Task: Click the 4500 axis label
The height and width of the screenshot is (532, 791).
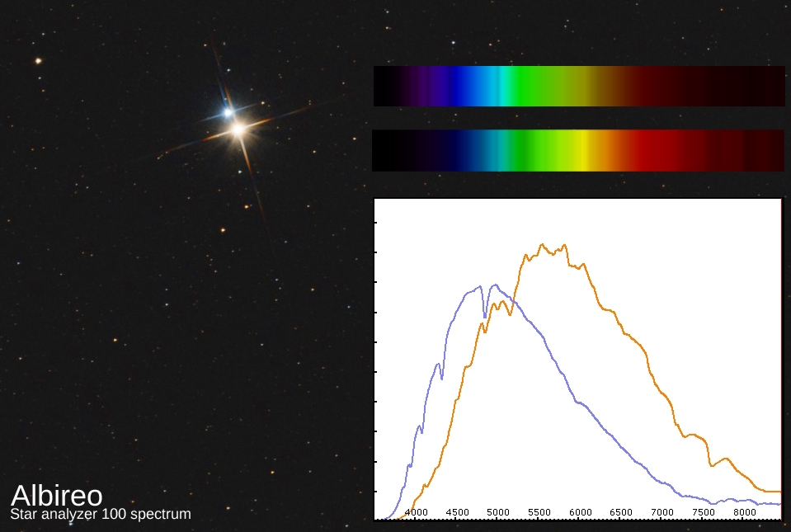Action: (x=457, y=512)
